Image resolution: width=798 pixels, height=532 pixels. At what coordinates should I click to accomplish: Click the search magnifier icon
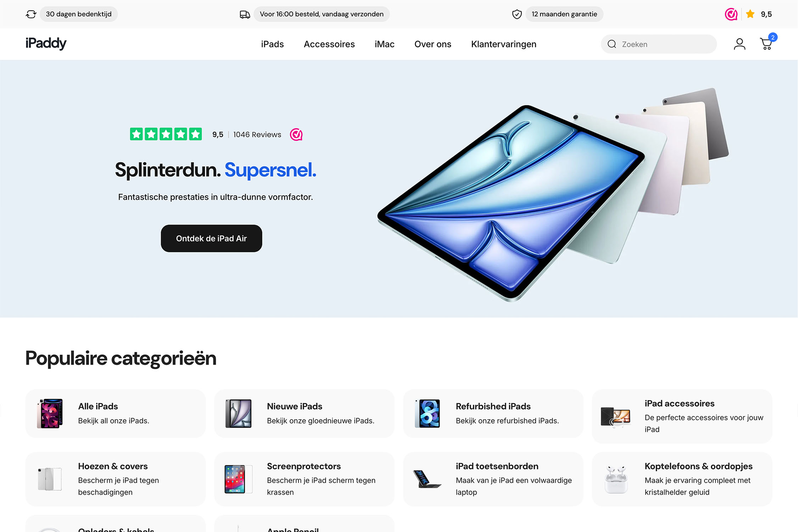(612, 44)
